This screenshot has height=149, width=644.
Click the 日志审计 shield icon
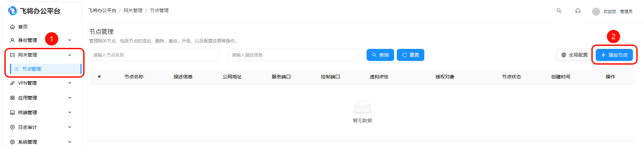coord(12,127)
